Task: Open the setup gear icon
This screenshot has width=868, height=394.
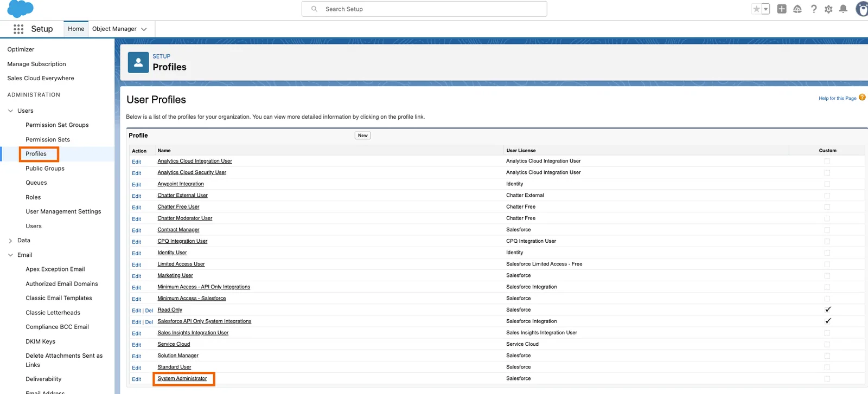Action: [828, 9]
